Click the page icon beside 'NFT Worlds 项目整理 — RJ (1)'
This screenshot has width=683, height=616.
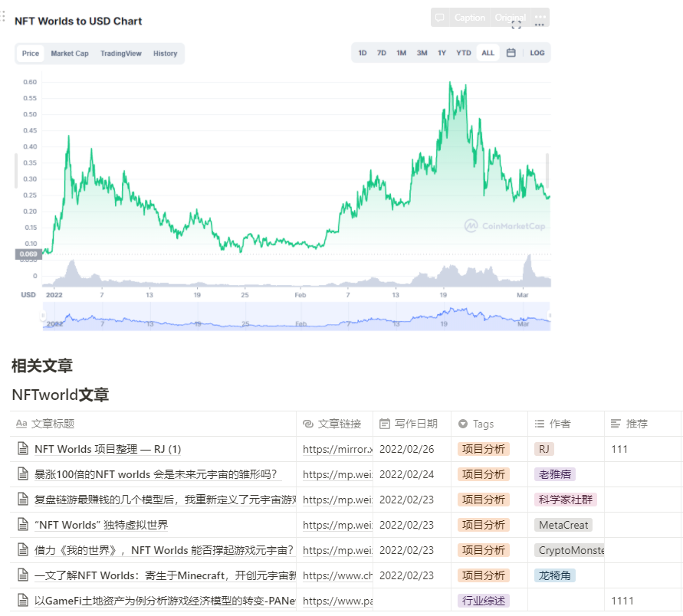coord(23,449)
